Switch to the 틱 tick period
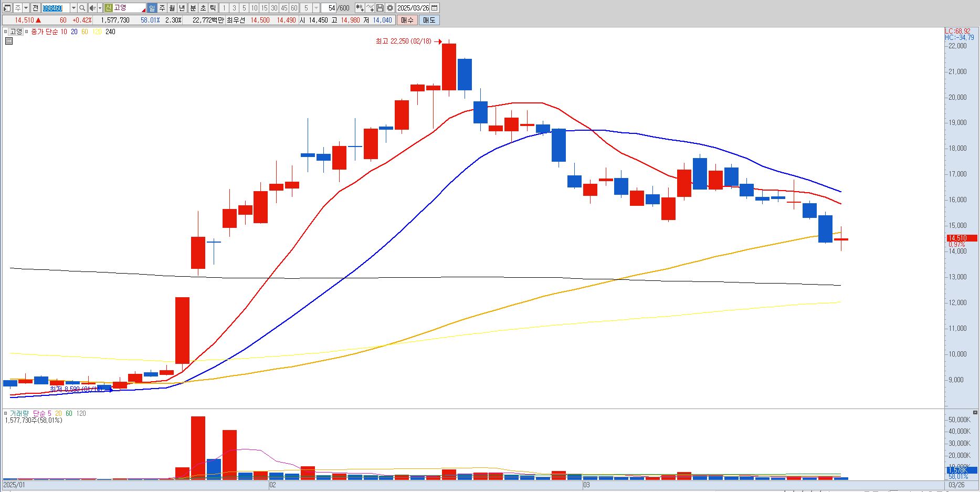The width and height of the screenshot is (980, 492). (213, 8)
